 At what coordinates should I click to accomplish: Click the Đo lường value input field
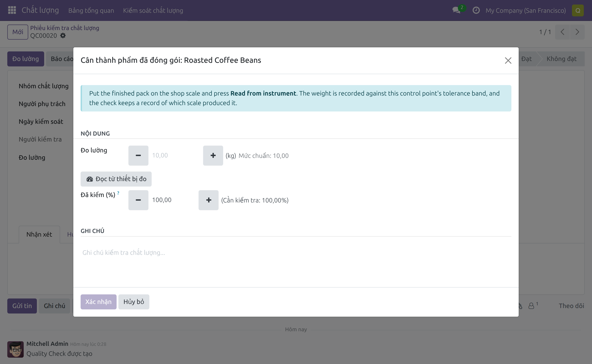pyautogui.click(x=176, y=156)
